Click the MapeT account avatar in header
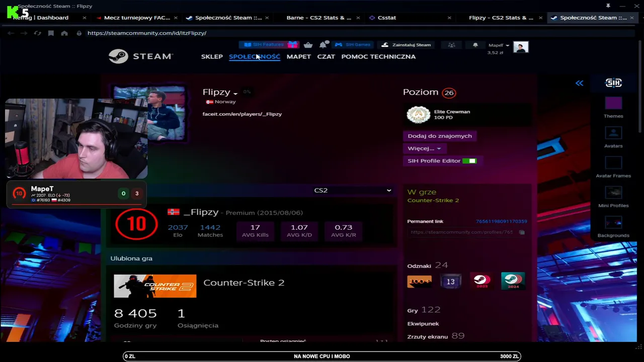Viewport: 644px width, 362px height. (521, 47)
